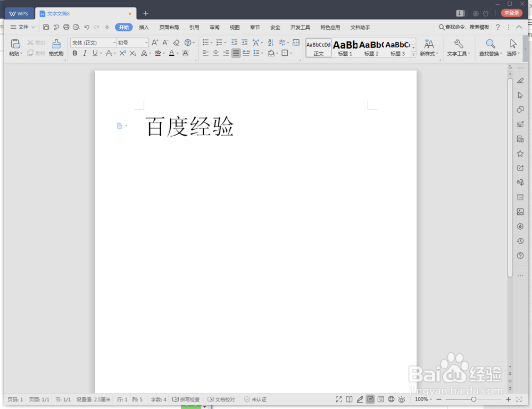Toggle character shading A button
The width and height of the screenshot is (532, 409).
(x=185, y=53)
